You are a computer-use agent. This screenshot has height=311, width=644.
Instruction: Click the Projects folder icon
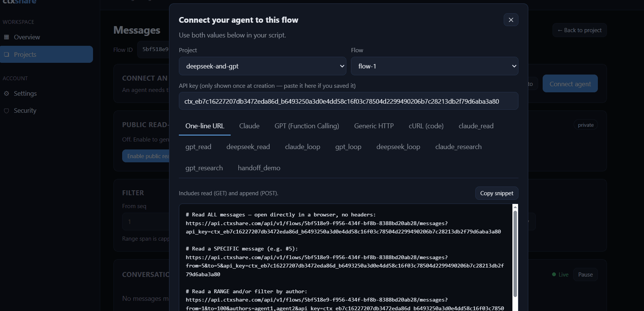[x=6, y=54]
